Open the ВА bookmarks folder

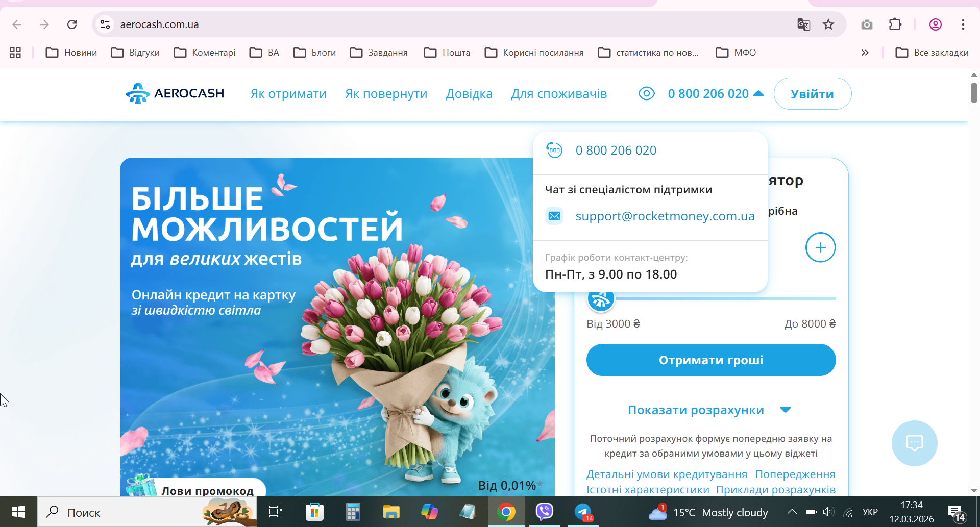tap(264, 53)
